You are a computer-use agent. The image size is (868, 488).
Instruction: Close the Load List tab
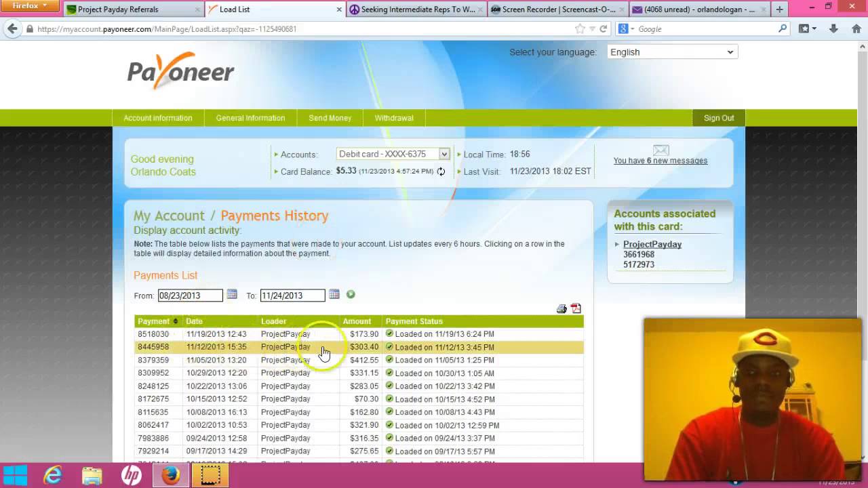tap(339, 9)
